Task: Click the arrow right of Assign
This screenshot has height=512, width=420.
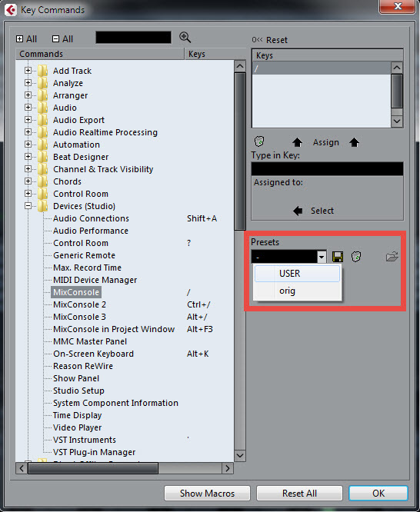Action: coord(354,142)
